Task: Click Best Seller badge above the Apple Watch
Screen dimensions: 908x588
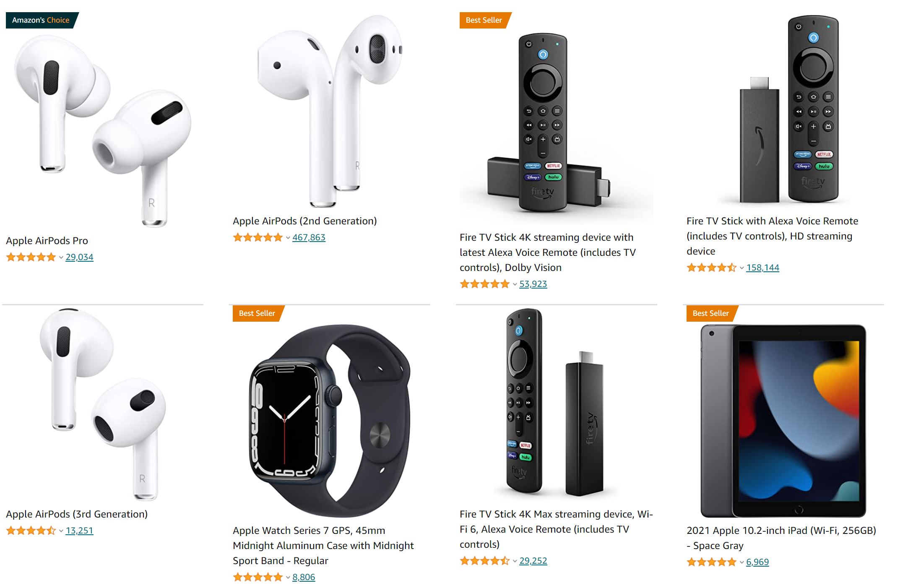Action: (x=258, y=313)
